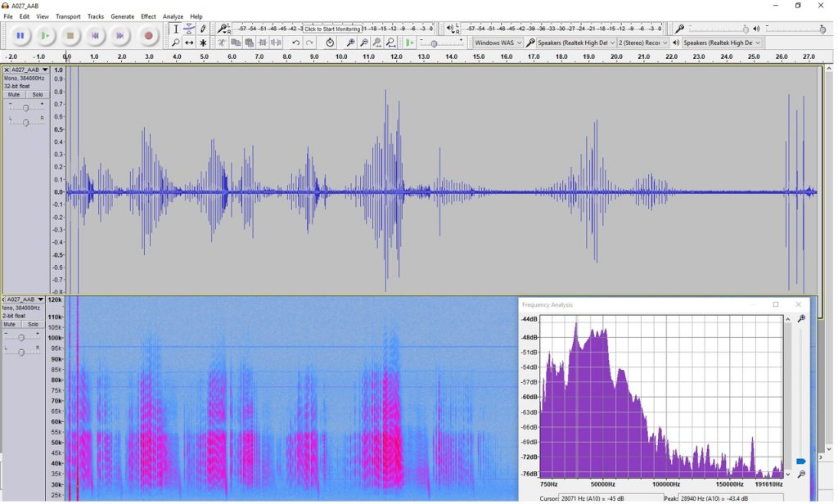Screen dimensions: 838x504
Task: Mute the upper A027_AAB waveform track
Action: tap(13, 95)
